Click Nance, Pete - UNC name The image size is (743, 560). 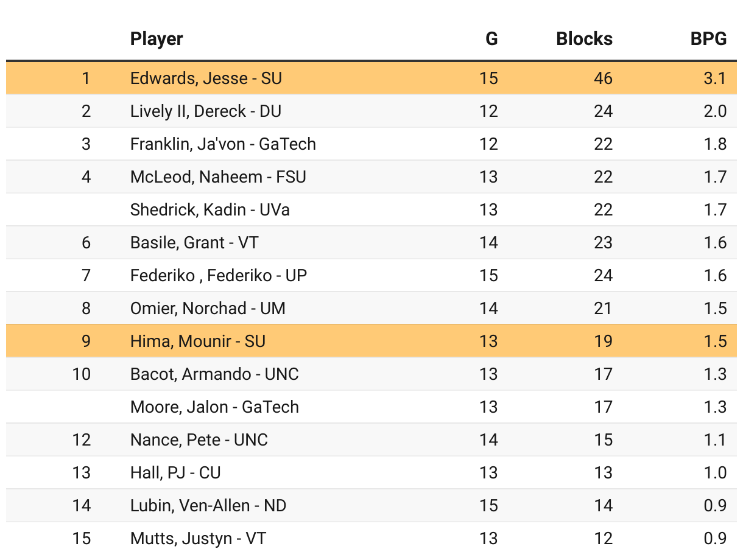coord(199,439)
